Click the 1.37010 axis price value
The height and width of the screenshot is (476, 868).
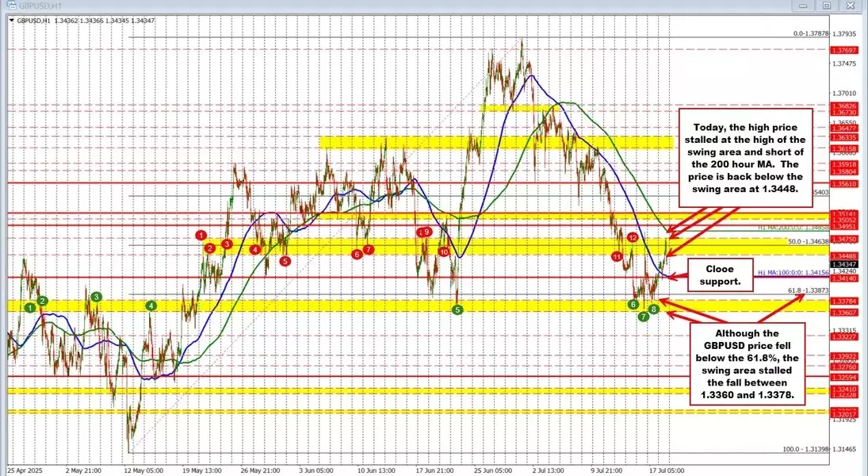click(845, 94)
